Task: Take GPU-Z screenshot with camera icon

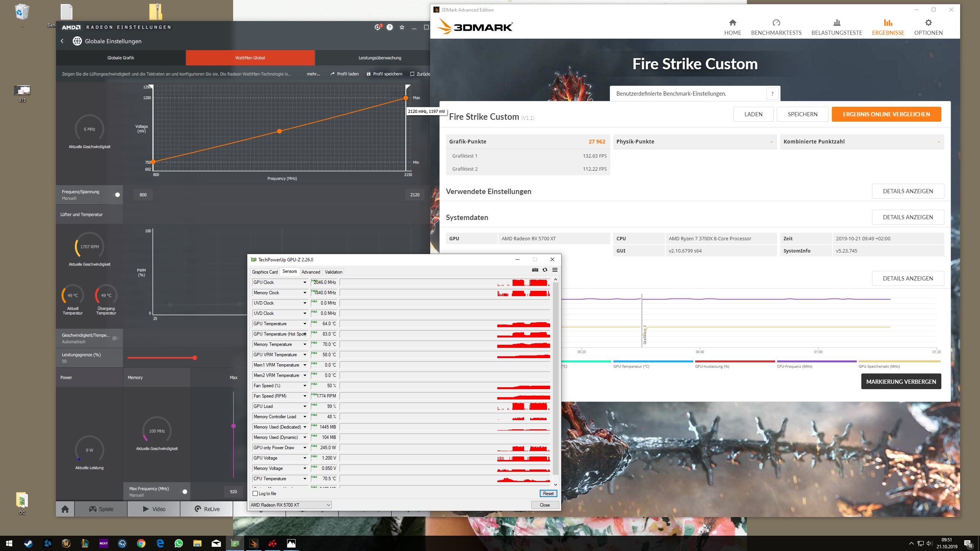Action: pos(535,270)
